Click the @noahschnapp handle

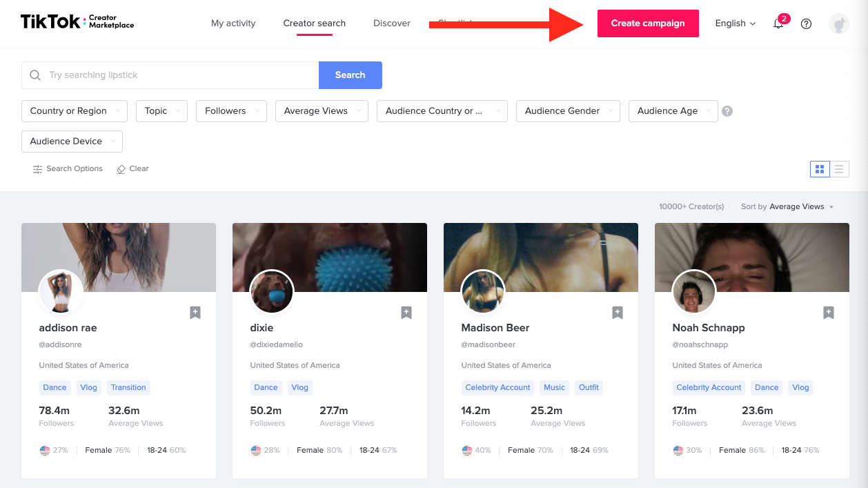700,345
